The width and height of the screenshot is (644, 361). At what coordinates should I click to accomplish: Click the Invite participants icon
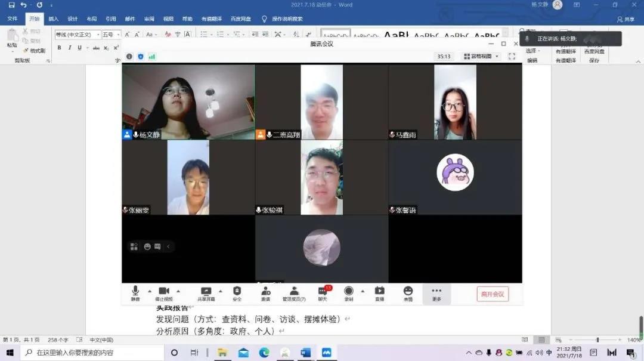pyautogui.click(x=265, y=292)
